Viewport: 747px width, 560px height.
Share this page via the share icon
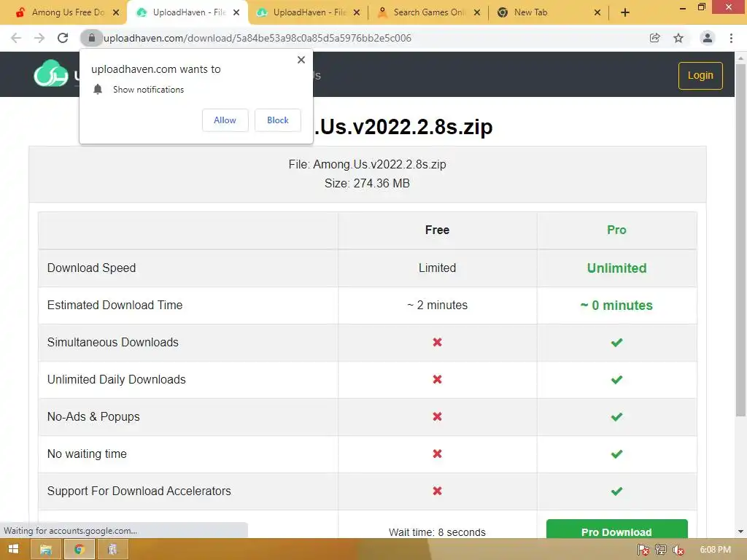[x=655, y=38]
